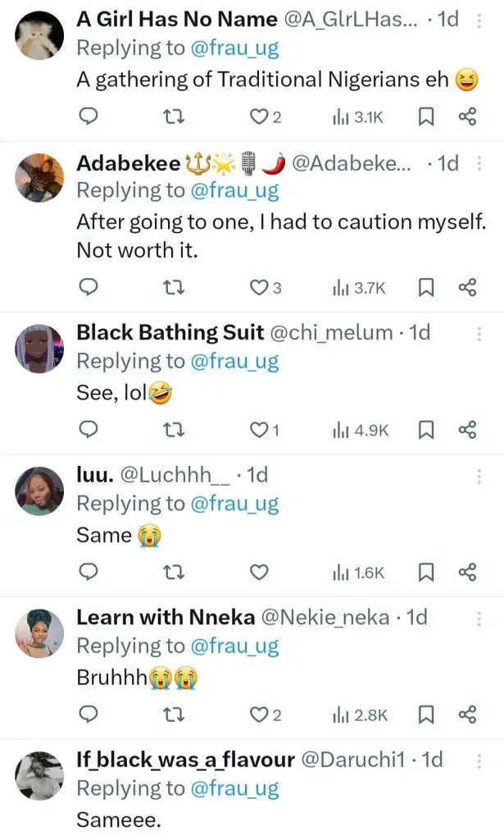Open more options for If_black_was_a_flavour tweet

[479, 760]
